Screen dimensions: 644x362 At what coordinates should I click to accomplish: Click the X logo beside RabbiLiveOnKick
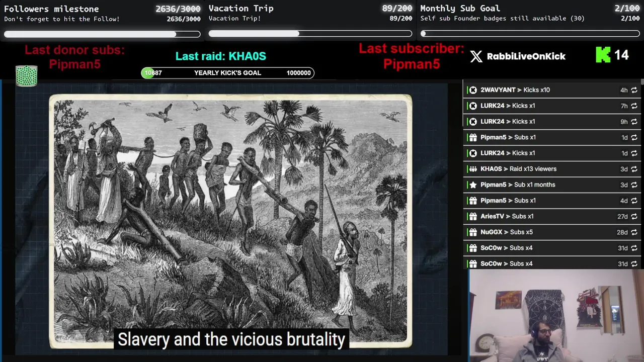476,56
